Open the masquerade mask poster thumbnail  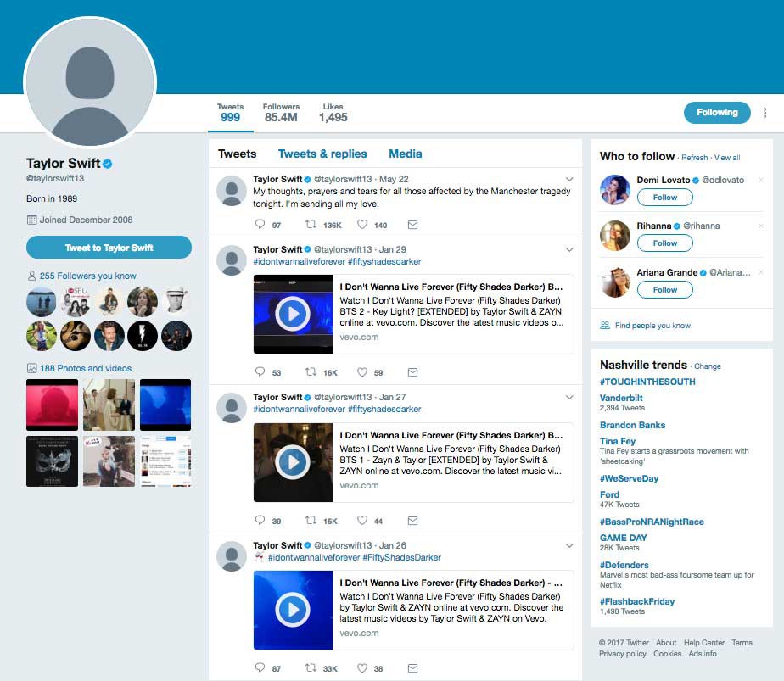click(x=52, y=461)
